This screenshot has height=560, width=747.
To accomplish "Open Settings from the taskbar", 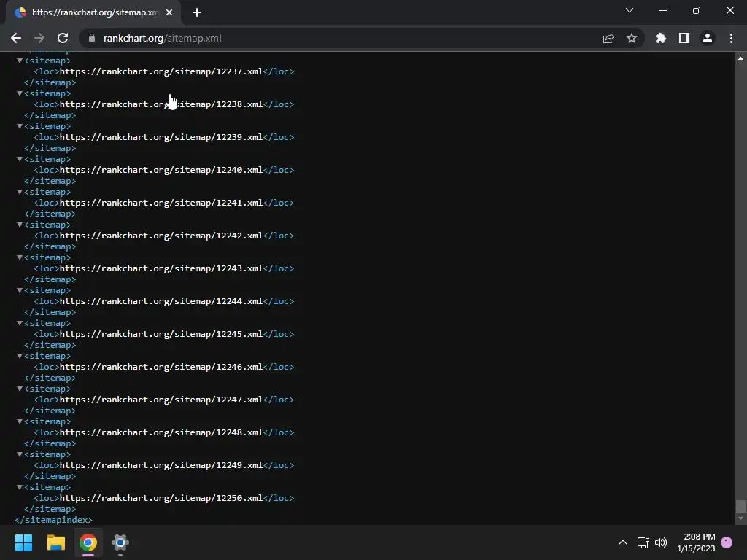I will 120,542.
